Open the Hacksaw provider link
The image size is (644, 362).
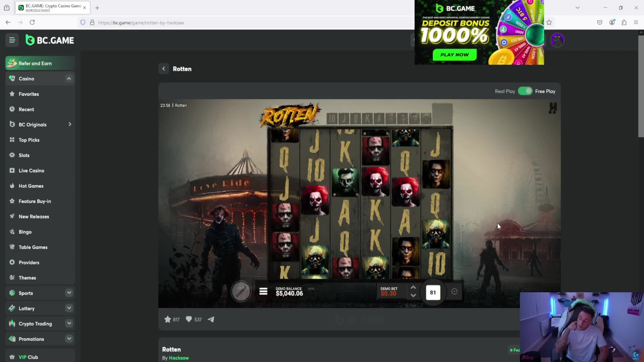[x=179, y=358]
